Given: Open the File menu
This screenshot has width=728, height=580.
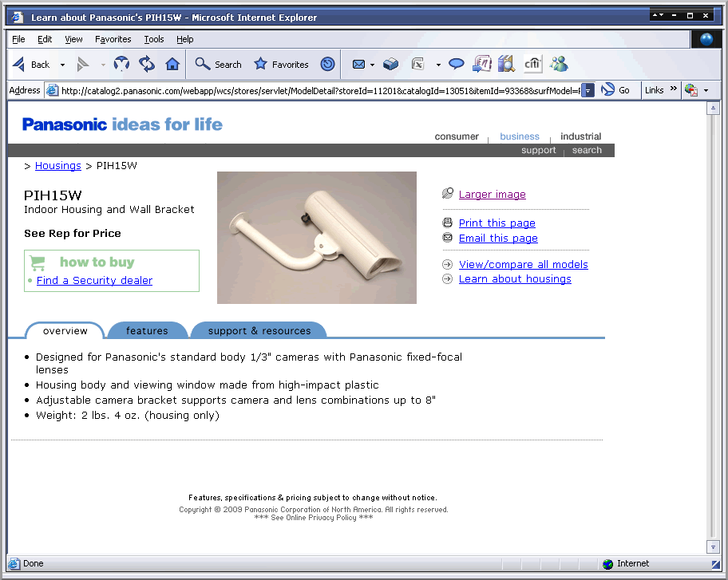Looking at the screenshot, I should pos(18,39).
